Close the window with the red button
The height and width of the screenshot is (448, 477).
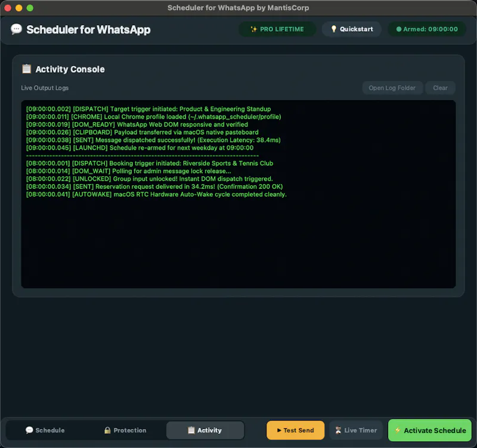coord(8,8)
